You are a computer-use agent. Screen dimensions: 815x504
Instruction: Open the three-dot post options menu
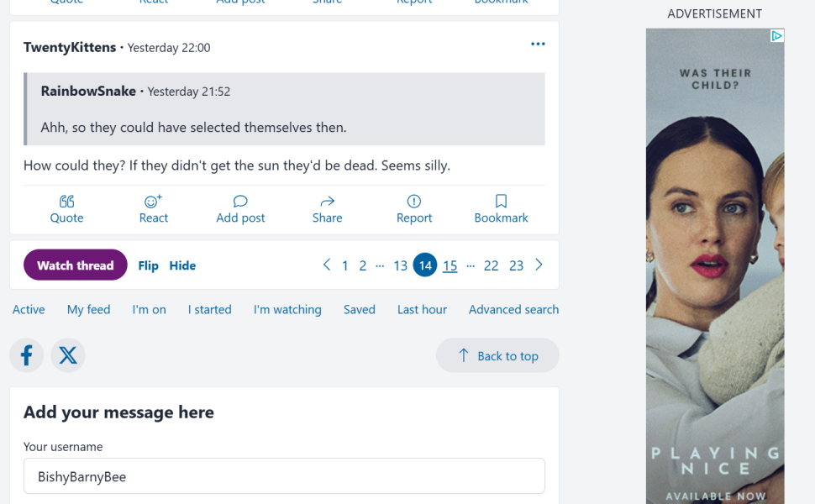pyautogui.click(x=538, y=45)
